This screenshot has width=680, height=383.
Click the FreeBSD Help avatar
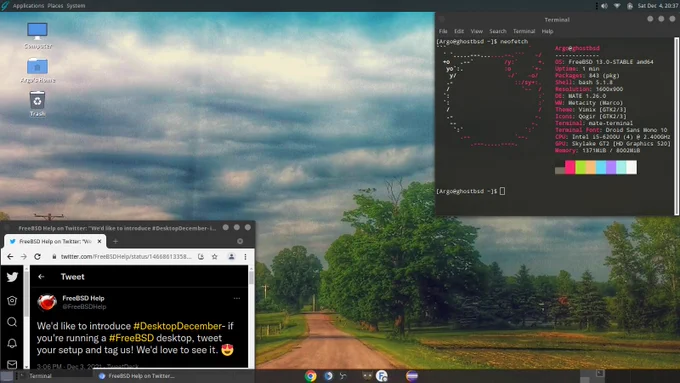tap(47, 302)
